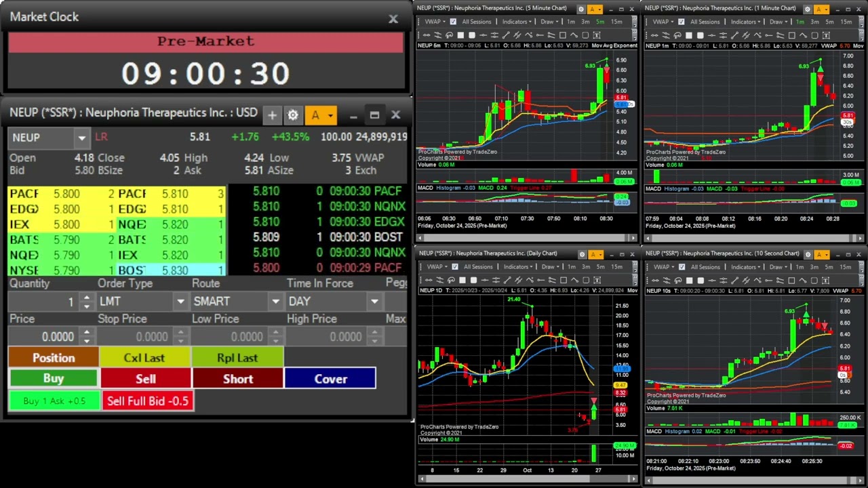Toggle All Sessions checkbox in 5 Minute Chart
The height and width of the screenshot is (488, 868).
point(454,22)
